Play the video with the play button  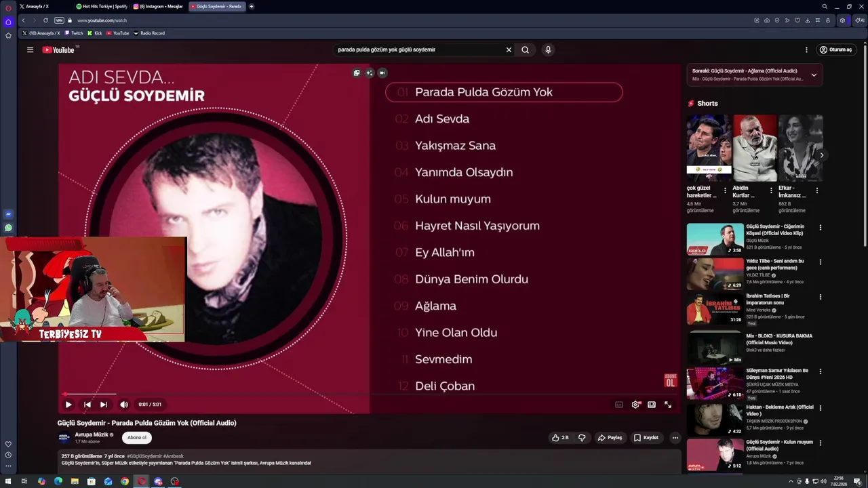pyautogui.click(x=68, y=405)
